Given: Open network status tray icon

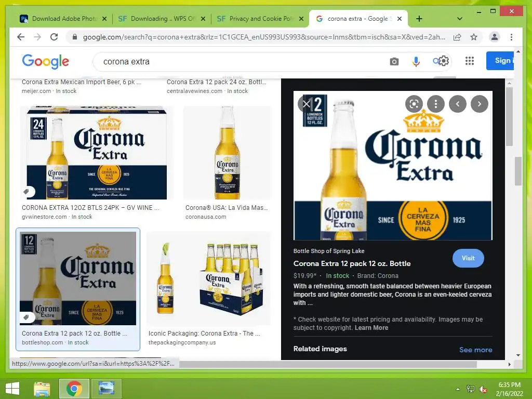Looking at the screenshot, I should click(470, 389).
